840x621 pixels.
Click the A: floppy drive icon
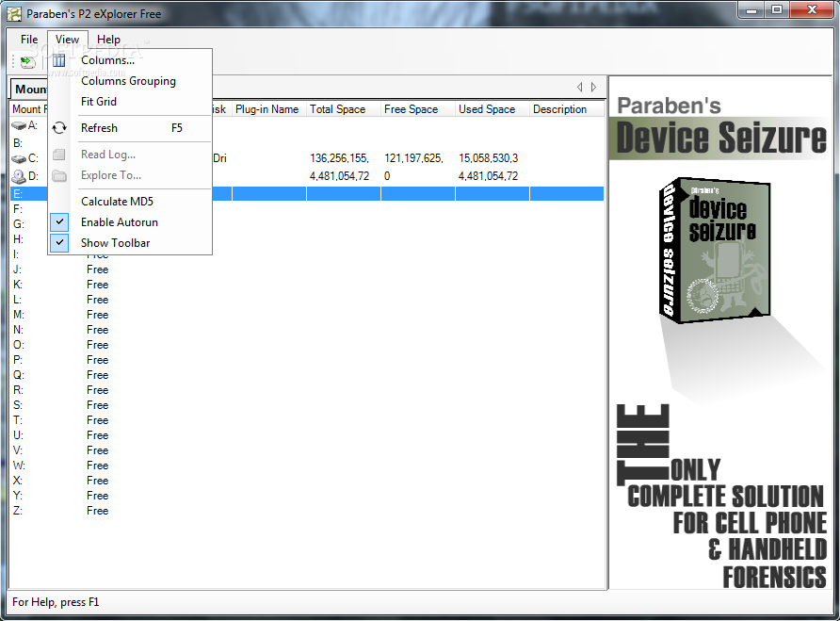(x=19, y=125)
